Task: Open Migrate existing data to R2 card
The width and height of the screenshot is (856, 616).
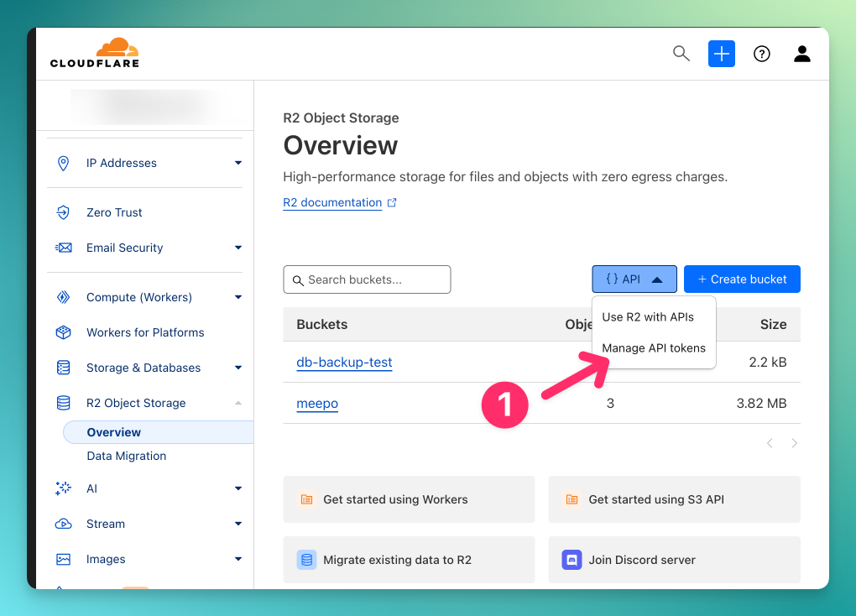Action: coord(409,560)
